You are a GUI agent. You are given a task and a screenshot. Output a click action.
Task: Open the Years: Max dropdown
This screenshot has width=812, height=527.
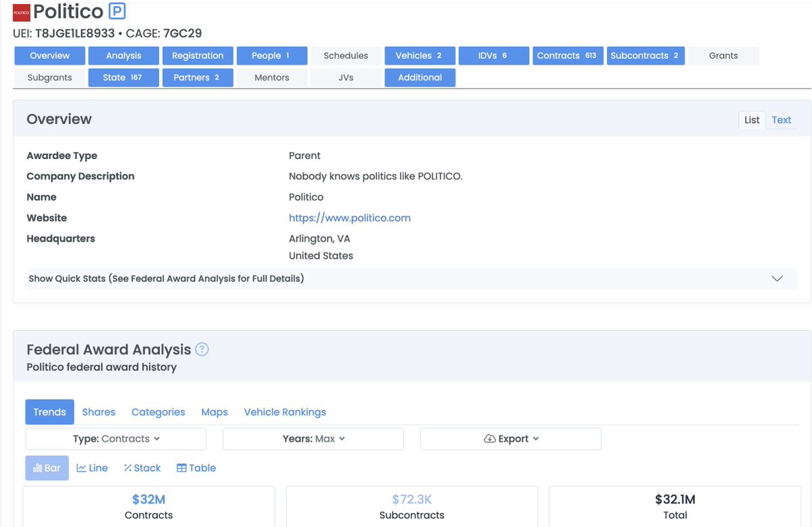(x=313, y=438)
